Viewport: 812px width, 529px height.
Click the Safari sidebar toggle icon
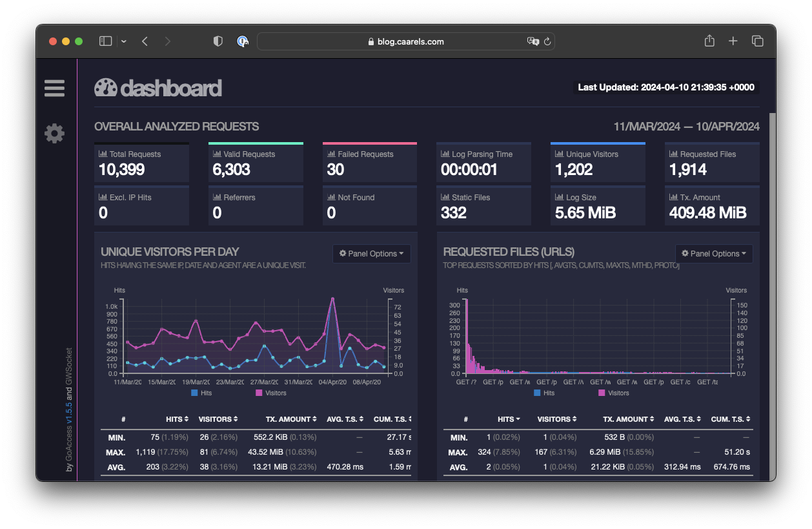click(x=105, y=41)
